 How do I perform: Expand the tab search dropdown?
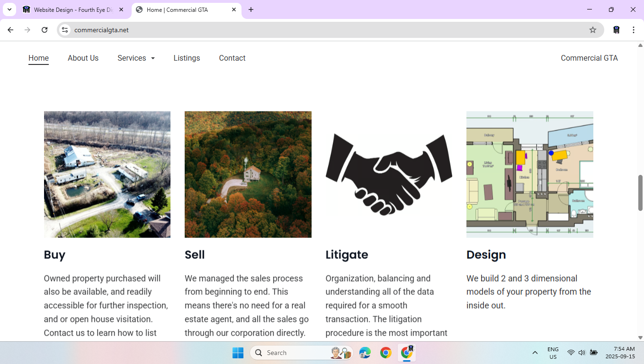[x=9, y=9]
